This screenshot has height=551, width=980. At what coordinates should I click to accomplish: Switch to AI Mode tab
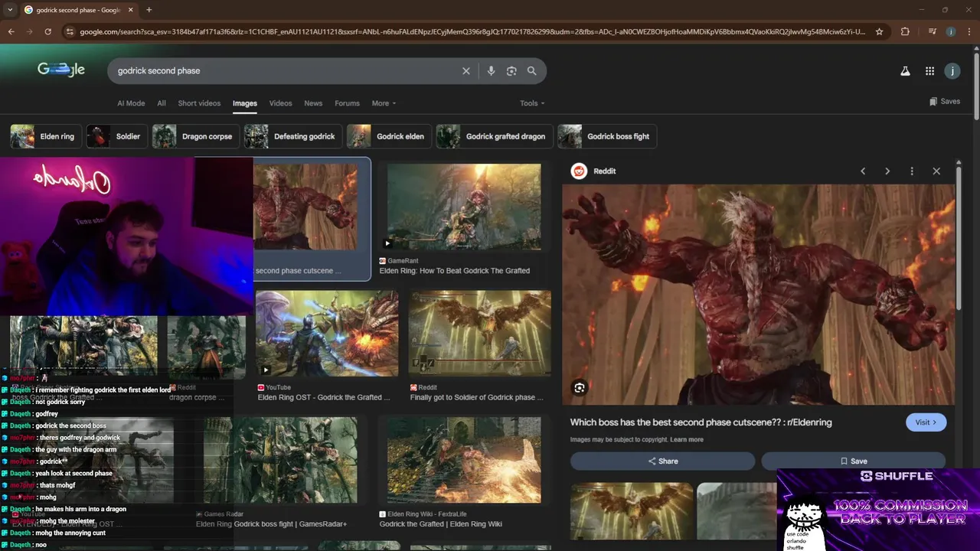pos(131,103)
